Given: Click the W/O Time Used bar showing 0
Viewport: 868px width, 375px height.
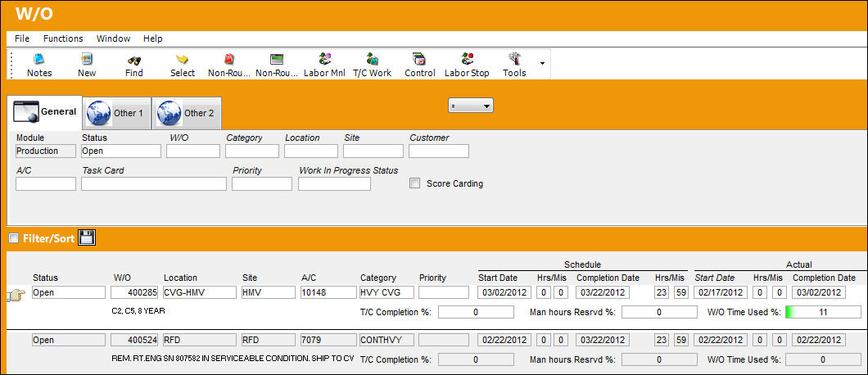Looking at the screenshot, I should coord(823,359).
